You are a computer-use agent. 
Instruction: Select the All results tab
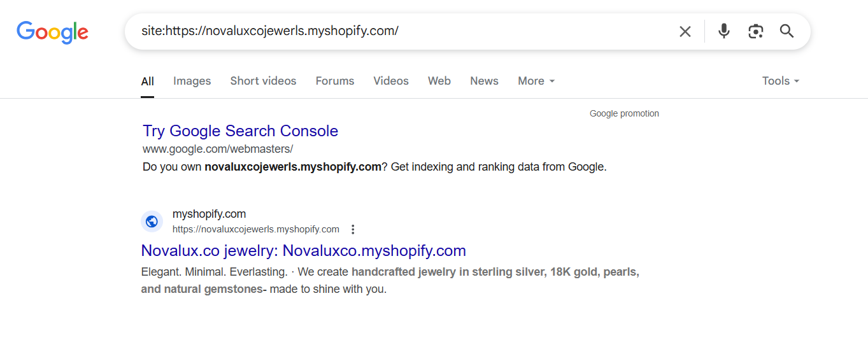tap(147, 81)
